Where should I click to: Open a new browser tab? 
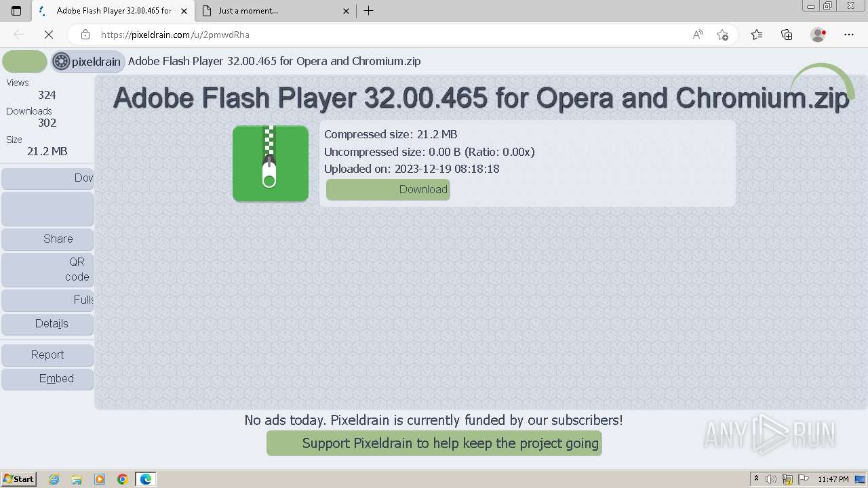point(368,11)
